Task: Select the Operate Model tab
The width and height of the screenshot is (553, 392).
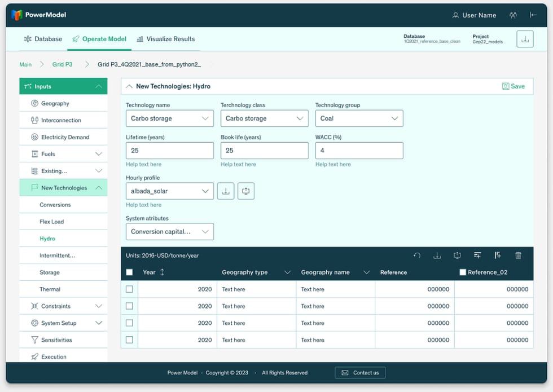Action: [x=99, y=39]
